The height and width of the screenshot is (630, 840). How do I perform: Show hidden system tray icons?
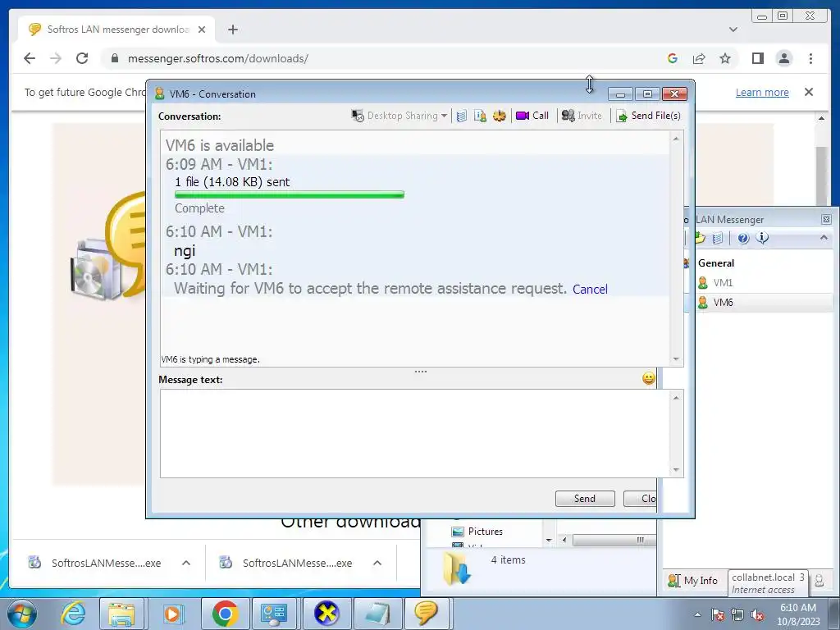tap(697, 614)
